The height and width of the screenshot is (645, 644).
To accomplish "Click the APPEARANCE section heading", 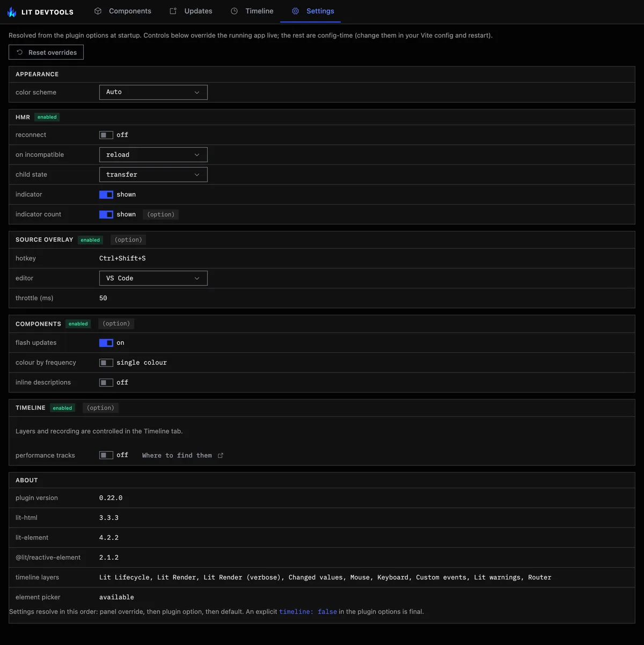I will (37, 74).
